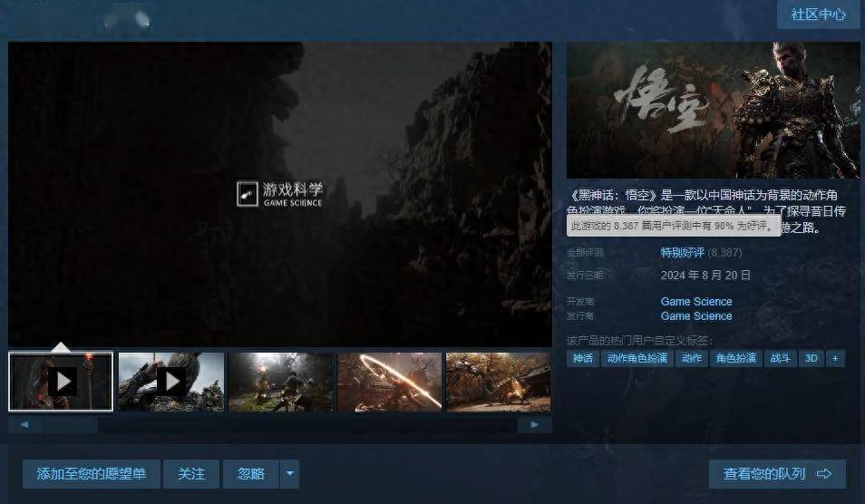Select the glowing ring attack screenshot thumbnail
Image resolution: width=865 pixels, height=504 pixels.
tap(390, 382)
